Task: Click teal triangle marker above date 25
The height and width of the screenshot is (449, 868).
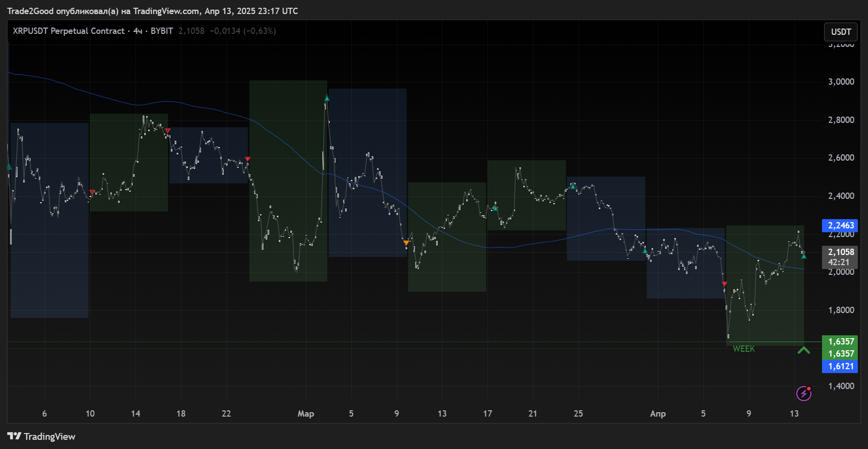Action: [x=573, y=186]
